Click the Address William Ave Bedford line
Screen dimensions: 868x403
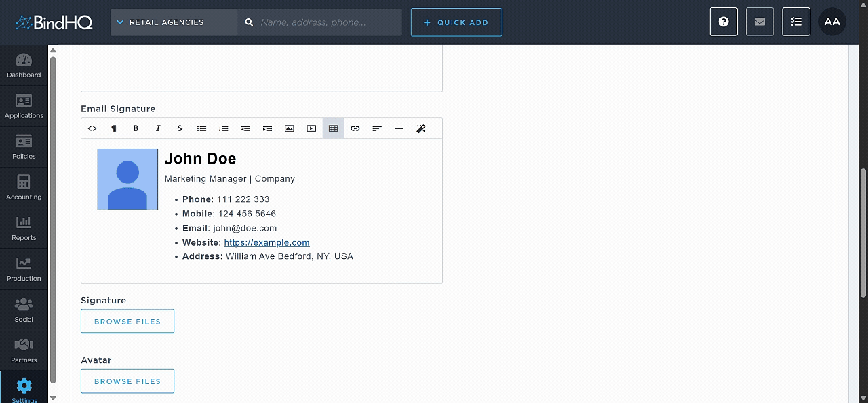click(x=268, y=256)
